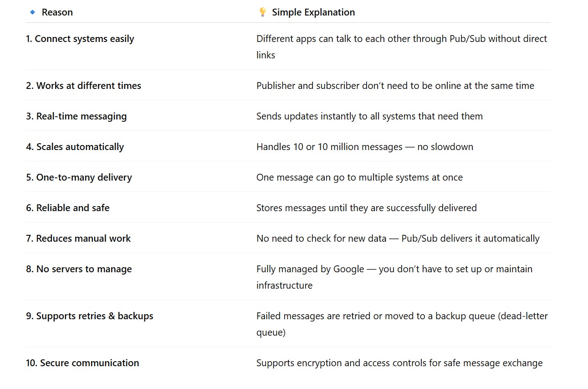Viewport: 588px width, 389px height.
Task: Click the light bulb icon beside Simple Explanation
Action: click(x=262, y=12)
